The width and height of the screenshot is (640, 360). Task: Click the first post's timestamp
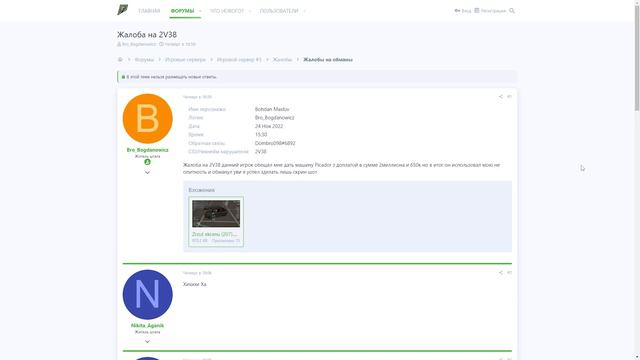tap(197, 97)
